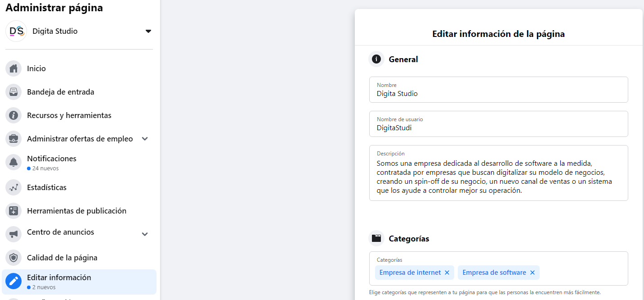The width and height of the screenshot is (644, 300).
Task: Open Notificaciones with 24 new items
Action: [79, 163]
